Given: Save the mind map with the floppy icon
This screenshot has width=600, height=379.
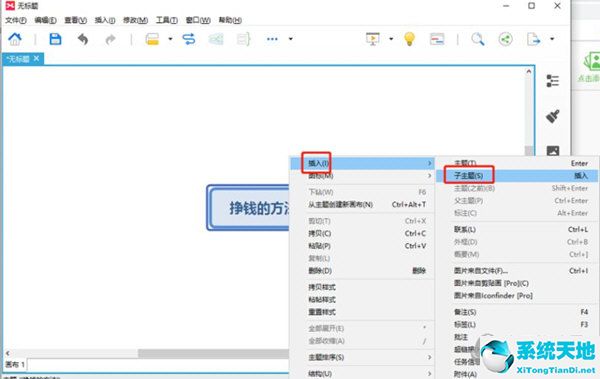Looking at the screenshot, I should [x=55, y=39].
